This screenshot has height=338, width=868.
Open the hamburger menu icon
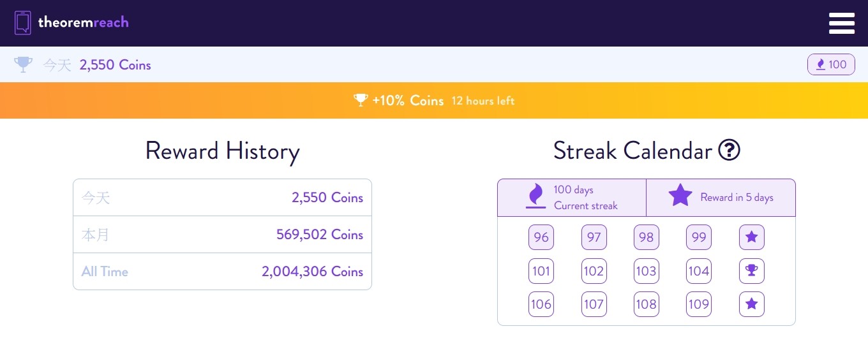pyautogui.click(x=841, y=23)
